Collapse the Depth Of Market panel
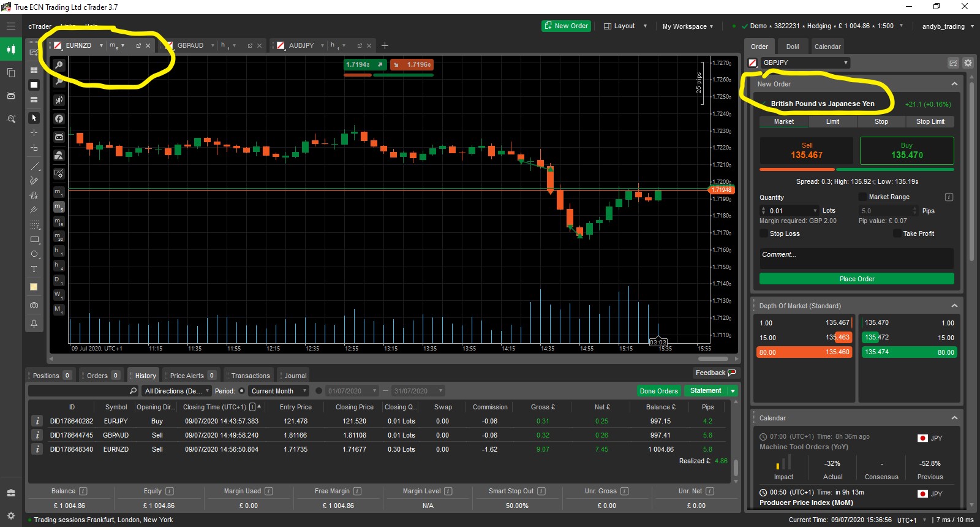The height and width of the screenshot is (527, 980). click(954, 306)
